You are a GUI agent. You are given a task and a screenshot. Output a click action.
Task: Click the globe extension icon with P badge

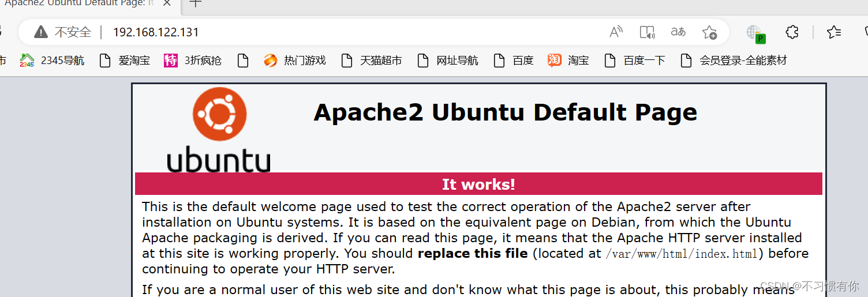pyautogui.click(x=755, y=33)
